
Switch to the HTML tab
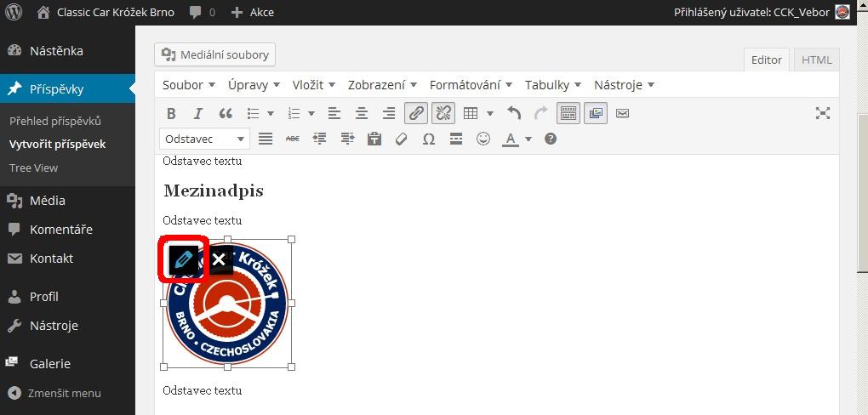[x=817, y=60]
